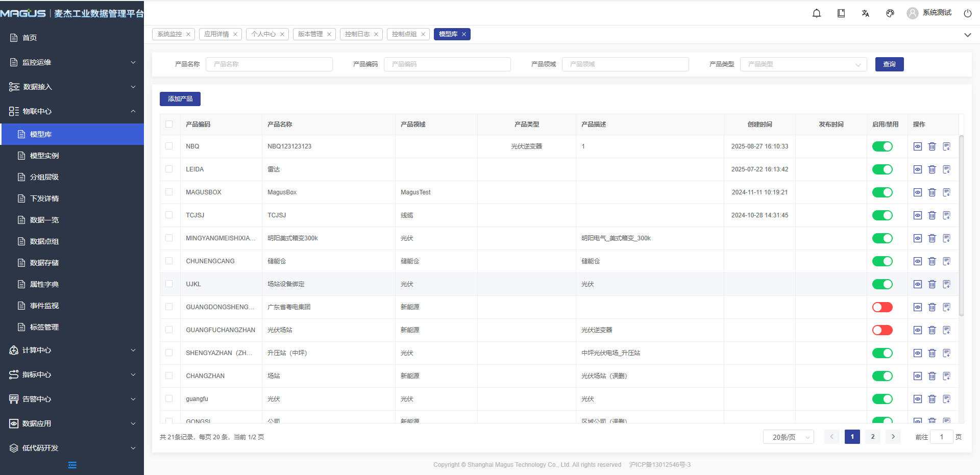The image size is (980, 475).
Task: Delete the LEIDA product row
Action: click(x=932, y=169)
